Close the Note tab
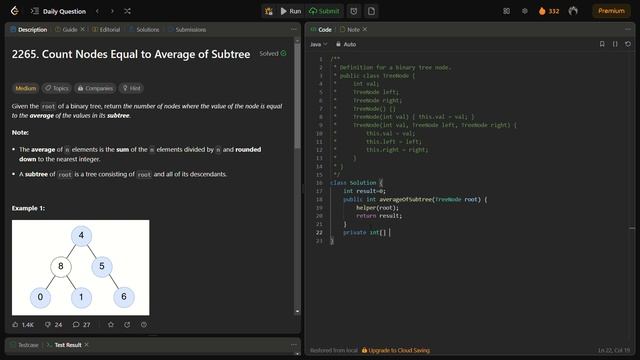 (365, 29)
